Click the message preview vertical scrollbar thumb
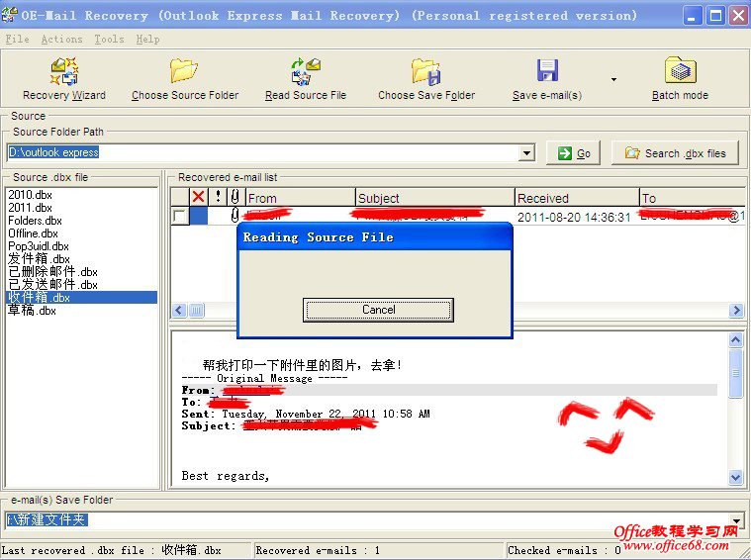Screen dimensions: 751x560 736,373
